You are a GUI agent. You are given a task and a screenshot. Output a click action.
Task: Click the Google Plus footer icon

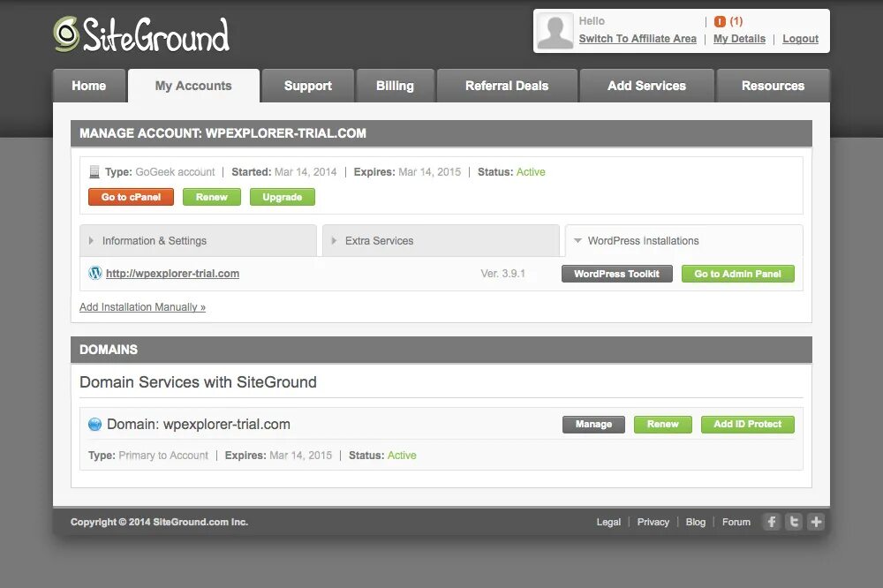click(816, 522)
